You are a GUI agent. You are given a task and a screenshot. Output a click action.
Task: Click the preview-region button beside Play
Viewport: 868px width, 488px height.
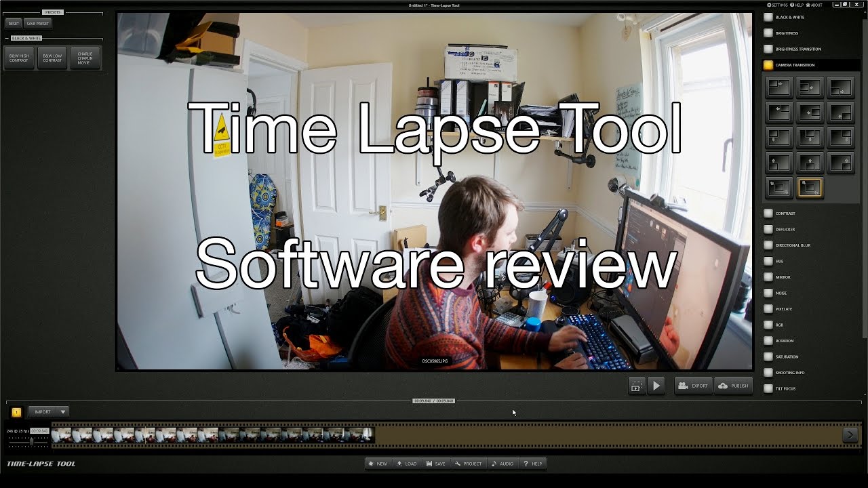(636, 386)
